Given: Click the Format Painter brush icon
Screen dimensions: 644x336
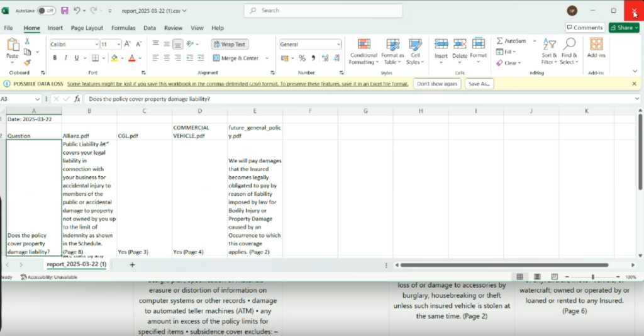Looking at the screenshot, I should tap(27, 62).
